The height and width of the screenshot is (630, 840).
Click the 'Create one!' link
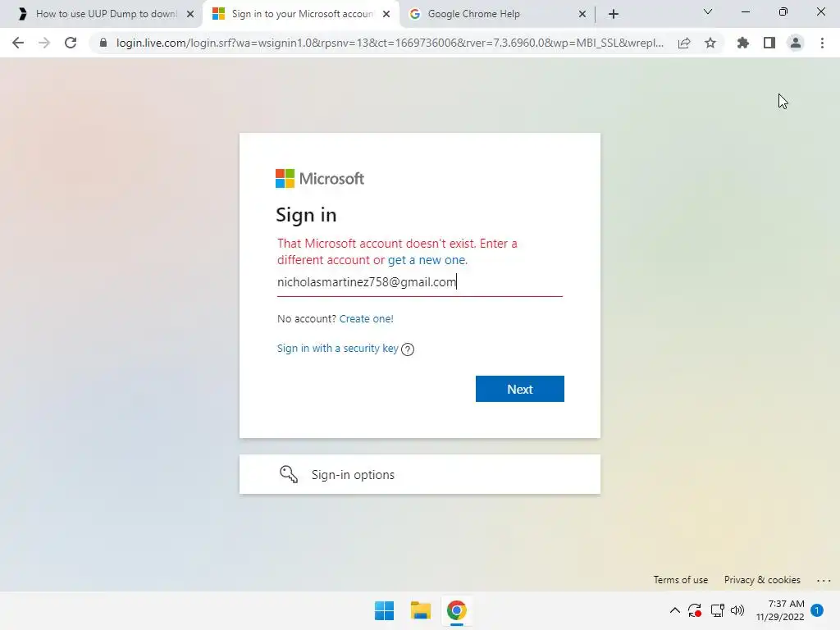click(x=367, y=319)
